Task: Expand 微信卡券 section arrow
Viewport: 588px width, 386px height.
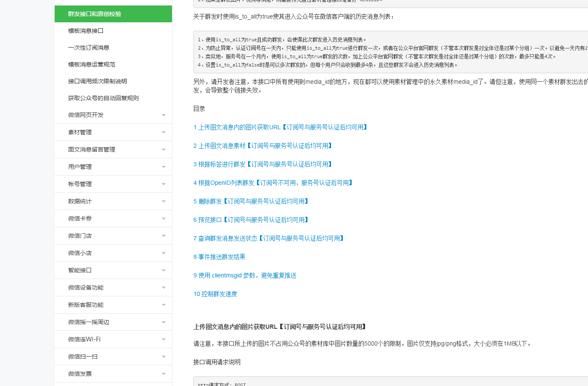Action: [164, 219]
